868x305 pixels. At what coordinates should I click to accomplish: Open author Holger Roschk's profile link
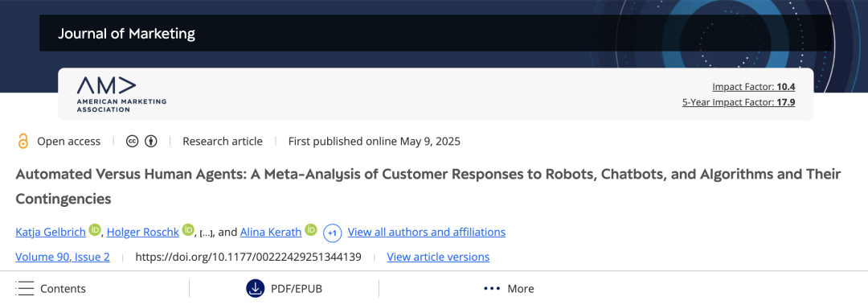(143, 232)
